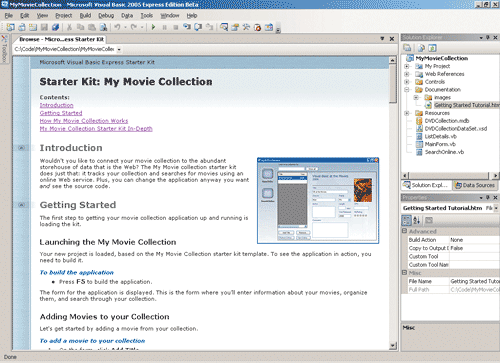Image resolution: width=500 pixels, height=363 pixels.
Task: Toggle Categorized view in Properties panel
Action: coord(406,220)
